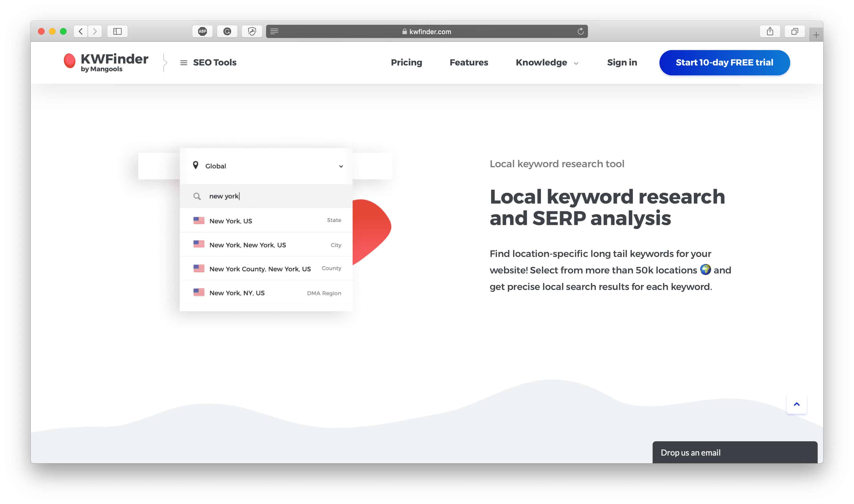854x504 pixels.
Task: Toggle the Safari sidebar button
Action: pos(117,31)
